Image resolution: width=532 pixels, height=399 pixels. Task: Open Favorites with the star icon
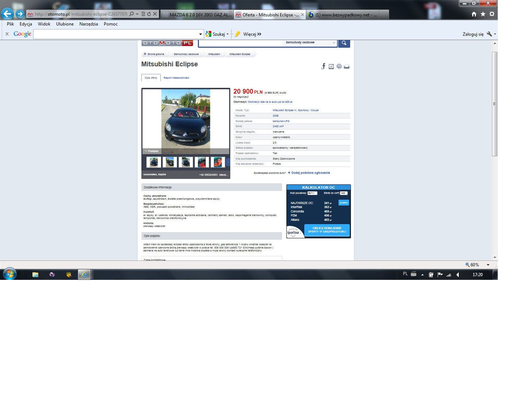pos(483,14)
